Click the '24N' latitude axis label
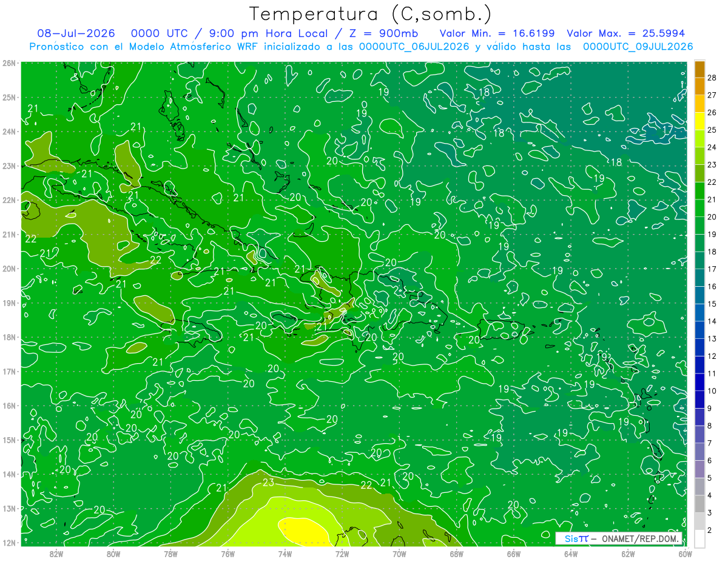This screenshot has width=728, height=562. [10, 131]
